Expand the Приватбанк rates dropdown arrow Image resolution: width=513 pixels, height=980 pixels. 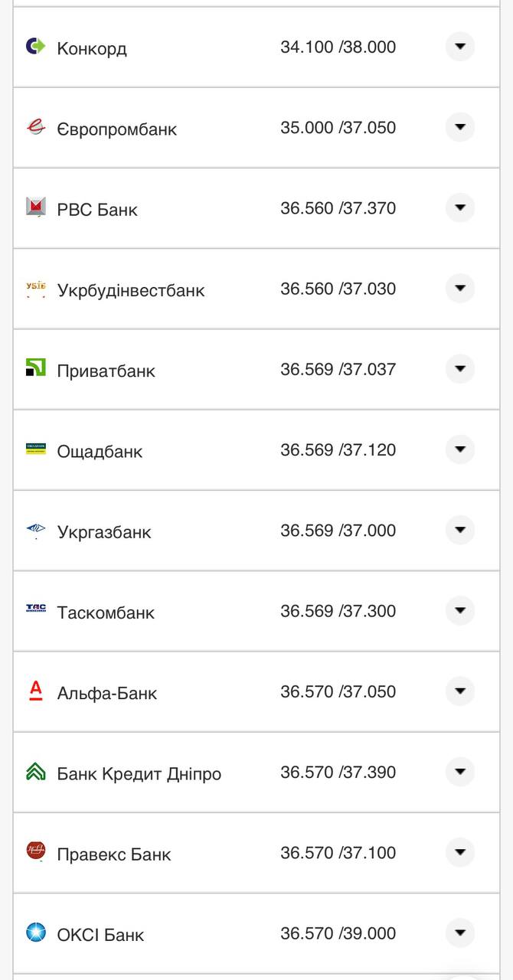pos(459,369)
